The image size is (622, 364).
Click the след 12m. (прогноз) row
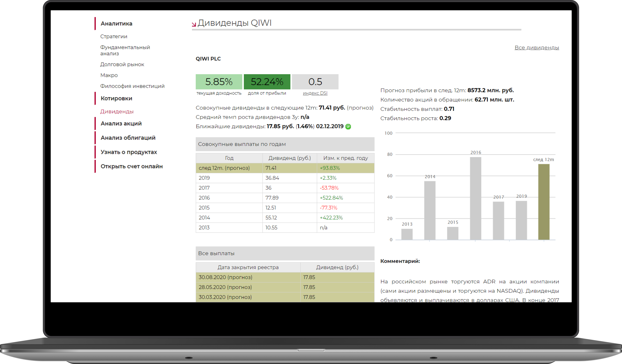point(285,168)
